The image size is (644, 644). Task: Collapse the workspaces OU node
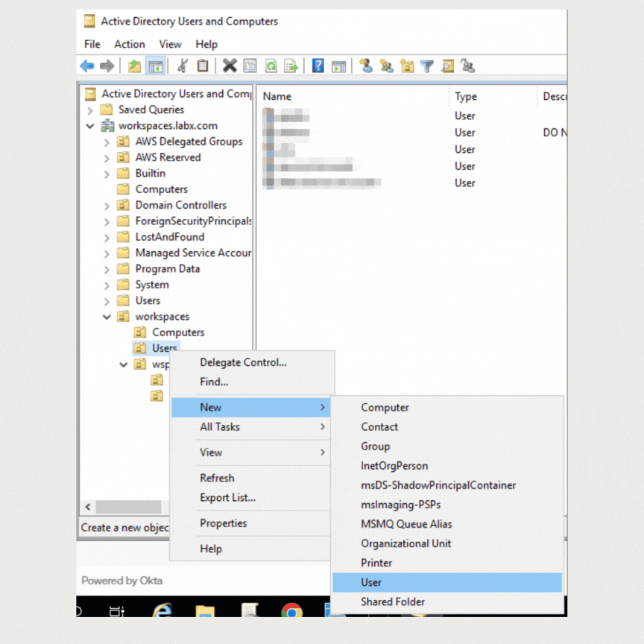(107, 317)
